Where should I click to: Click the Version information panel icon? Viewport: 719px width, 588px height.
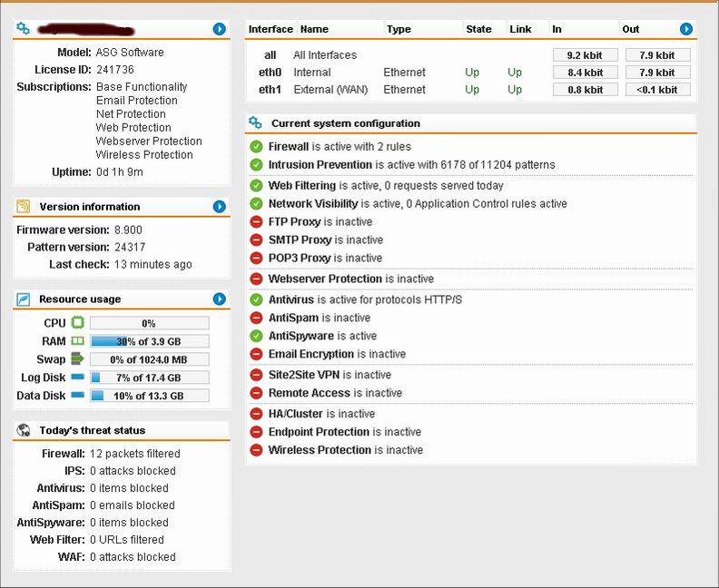coord(25,207)
